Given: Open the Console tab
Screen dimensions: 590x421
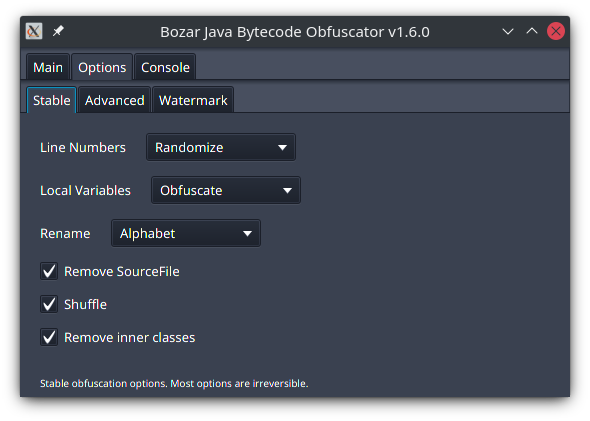Looking at the screenshot, I should coord(165,67).
